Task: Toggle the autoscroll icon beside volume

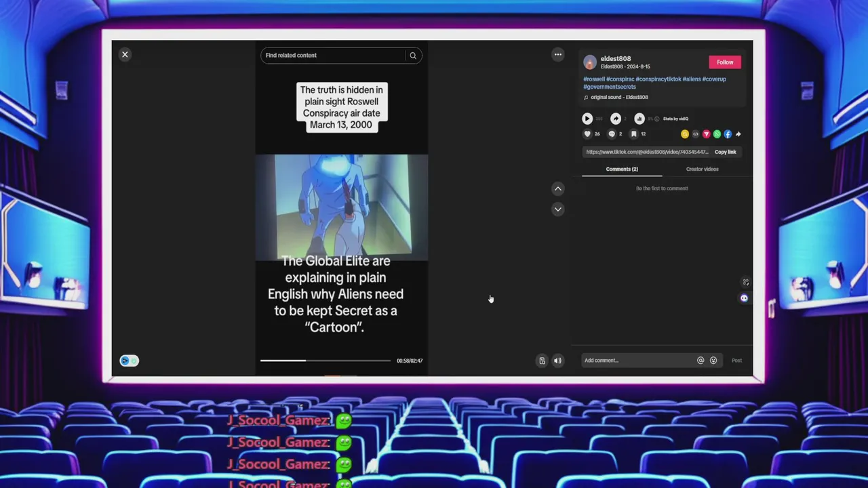Action: point(542,361)
